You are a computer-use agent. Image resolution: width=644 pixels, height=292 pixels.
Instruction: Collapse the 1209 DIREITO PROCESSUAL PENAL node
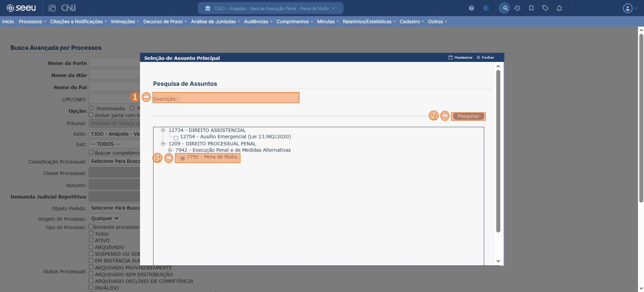tap(163, 143)
